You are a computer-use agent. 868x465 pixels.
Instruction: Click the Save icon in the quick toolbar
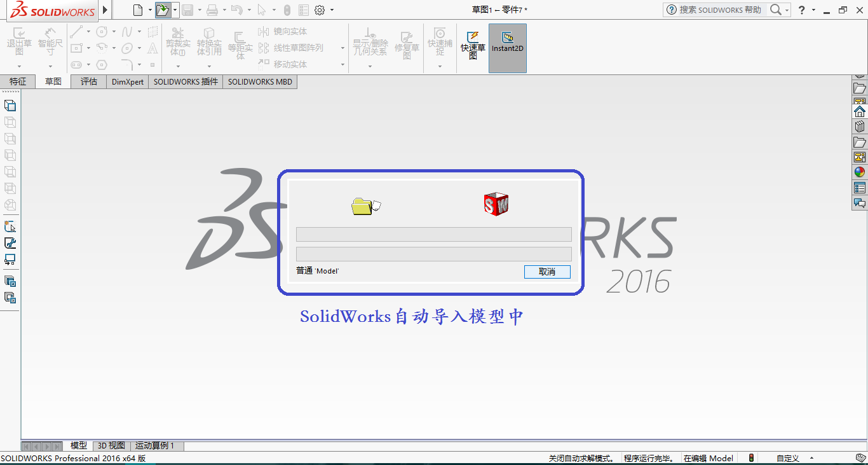pos(187,10)
